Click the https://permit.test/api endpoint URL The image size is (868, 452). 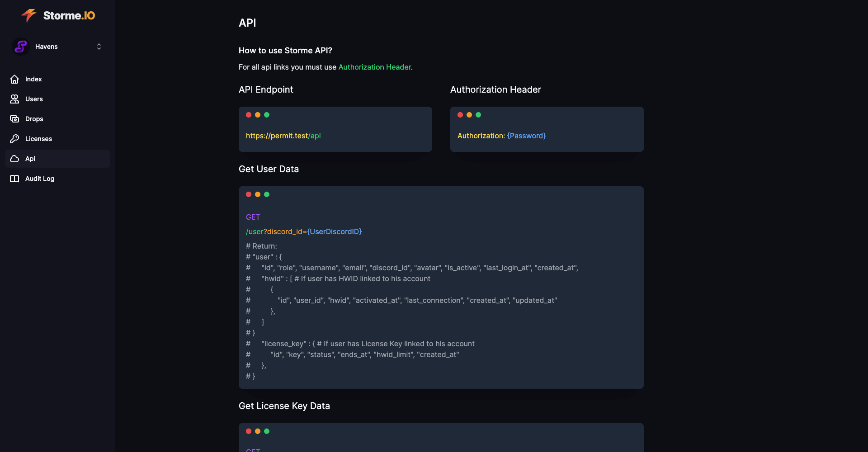tap(283, 136)
